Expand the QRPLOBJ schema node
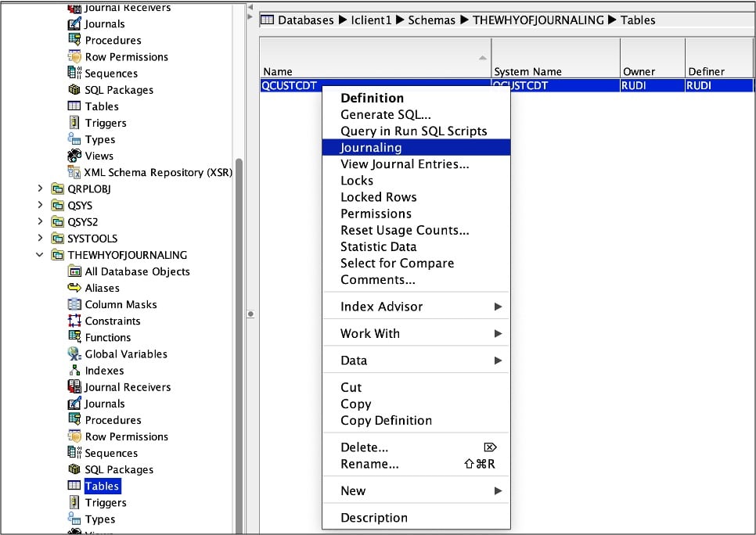 [x=41, y=189]
